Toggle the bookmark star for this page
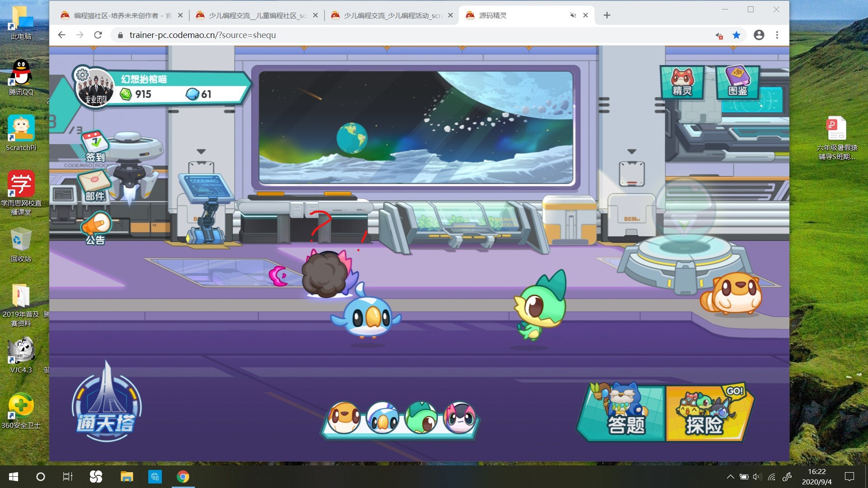The width and height of the screenshot is (868, 488). 736,35
